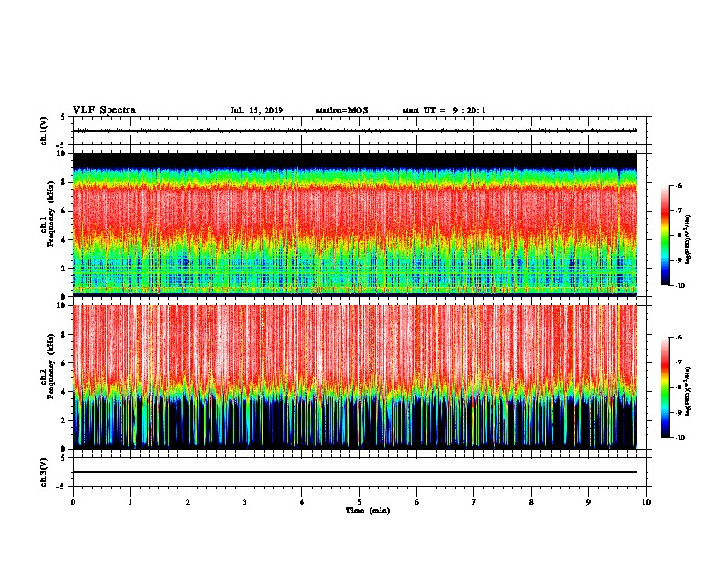Click the "-10" label on ch.2 color scale
The width and height of the screenshot is (728, 563).
pos(679,438)
